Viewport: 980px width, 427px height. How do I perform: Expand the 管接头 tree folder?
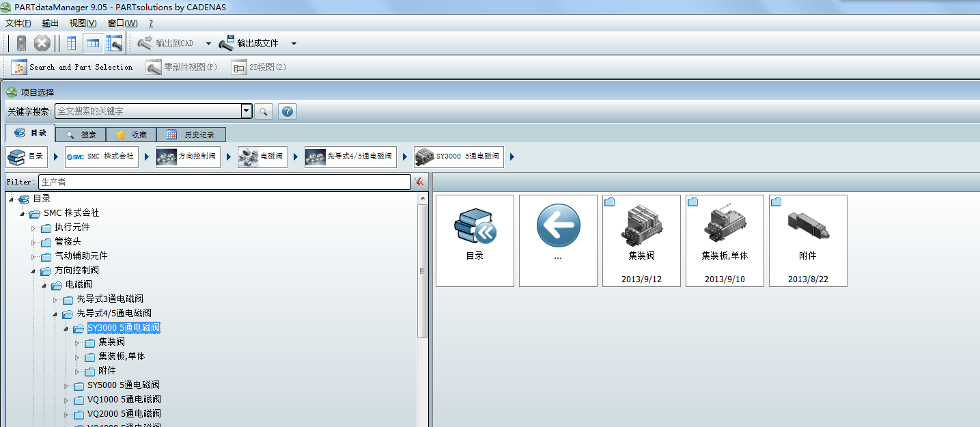33,242
